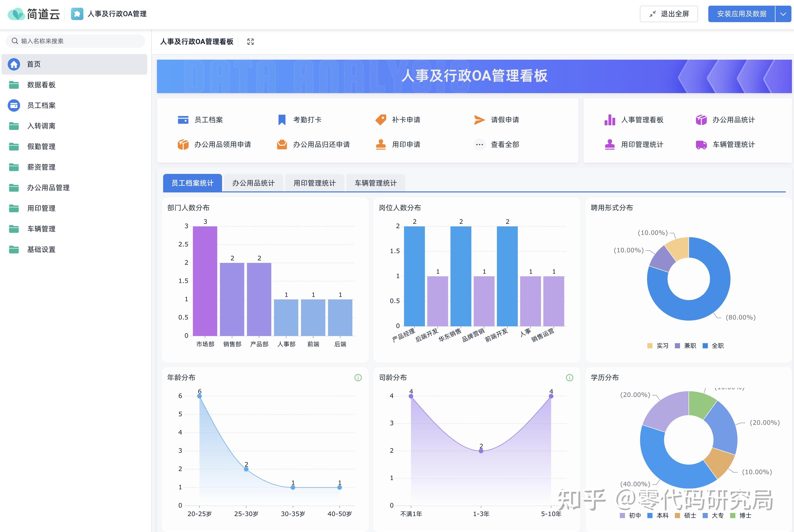Switch to the 办公用品统计 tab
Screen dimensions: 794x532
(253, 183)
